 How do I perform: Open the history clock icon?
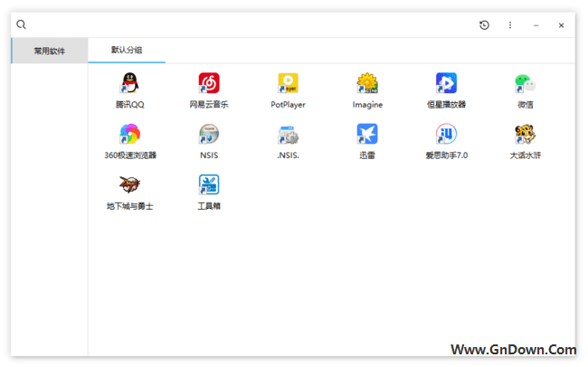(x=484, y=25)
